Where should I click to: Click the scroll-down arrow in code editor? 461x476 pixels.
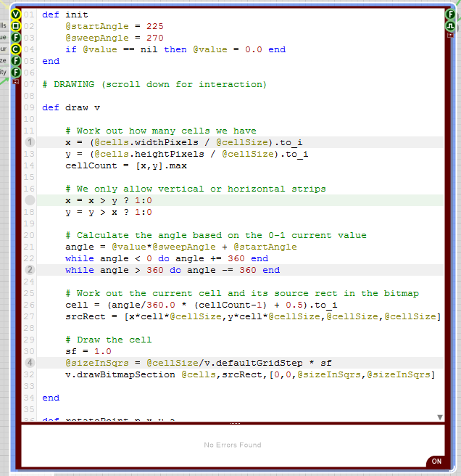(x=439, y=417)
